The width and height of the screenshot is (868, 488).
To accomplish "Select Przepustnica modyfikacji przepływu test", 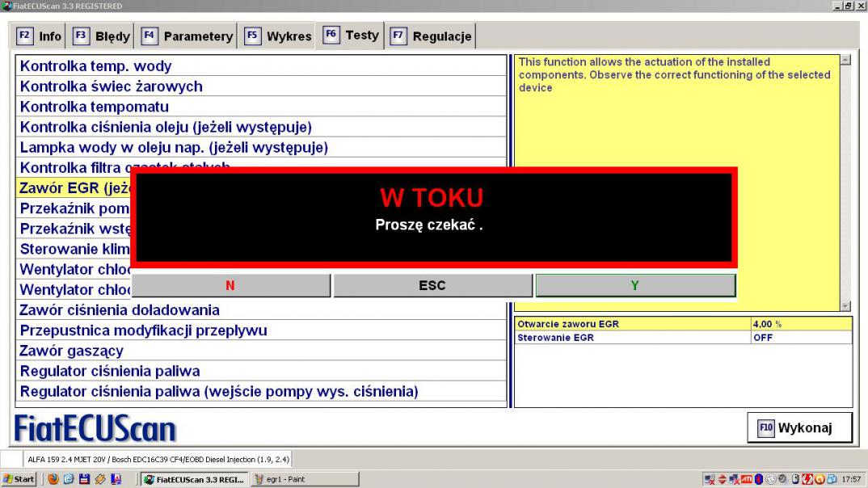I will coord(261,331).
